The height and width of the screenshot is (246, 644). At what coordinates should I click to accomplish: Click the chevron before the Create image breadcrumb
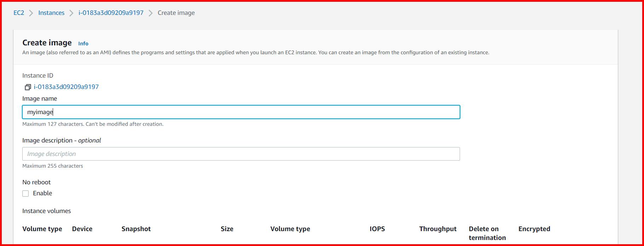[151, 13]
